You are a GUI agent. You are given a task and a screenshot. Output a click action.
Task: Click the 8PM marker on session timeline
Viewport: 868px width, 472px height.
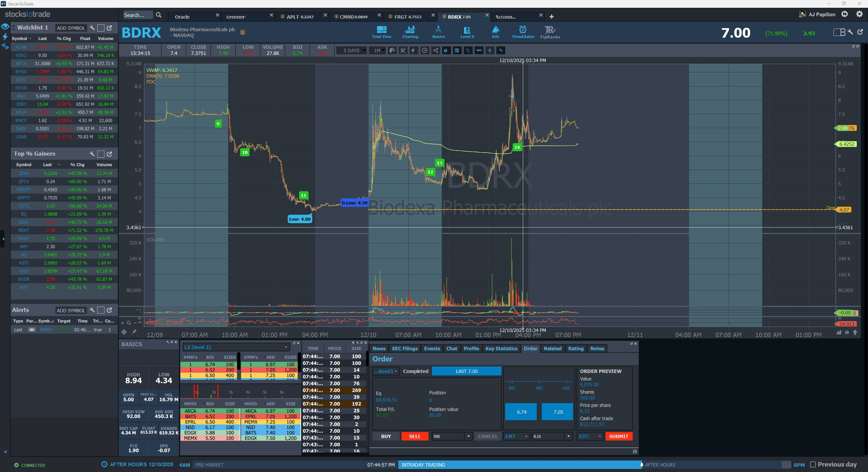(x=799, y=465)
